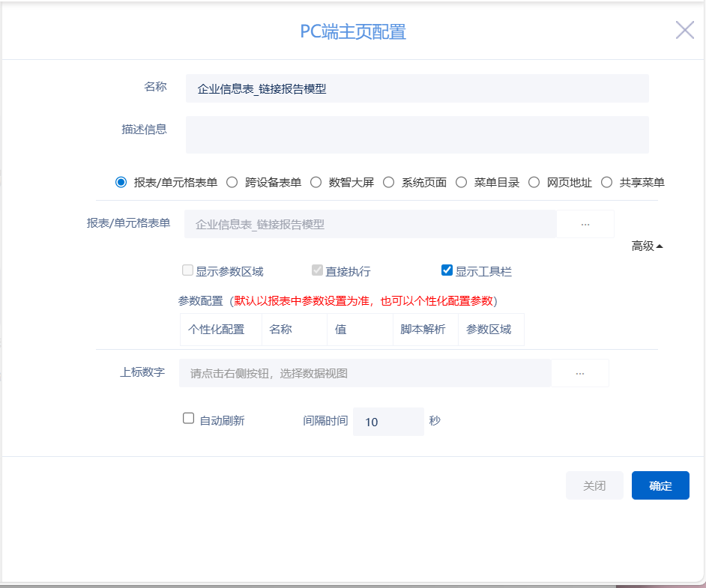The image size is (706, 588).
Task: Select the 跨设备表单 radio option
Action: (x=232, y=182)
